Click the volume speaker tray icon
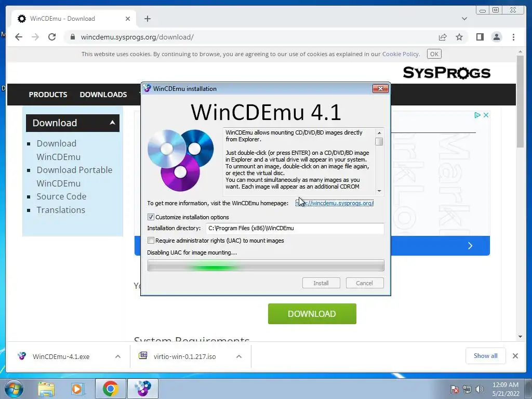532x399 pixels. (x=480, y=389)
